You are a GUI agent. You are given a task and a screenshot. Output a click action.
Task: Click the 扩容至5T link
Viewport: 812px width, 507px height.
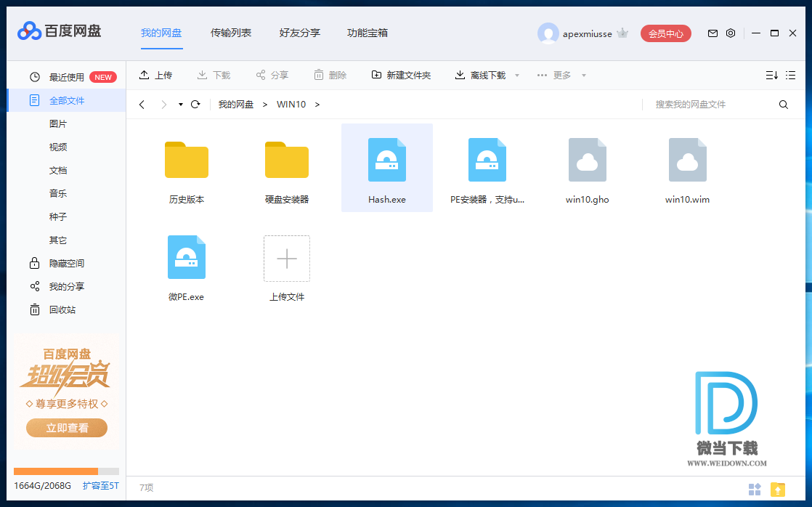click(x=100, y=486)
